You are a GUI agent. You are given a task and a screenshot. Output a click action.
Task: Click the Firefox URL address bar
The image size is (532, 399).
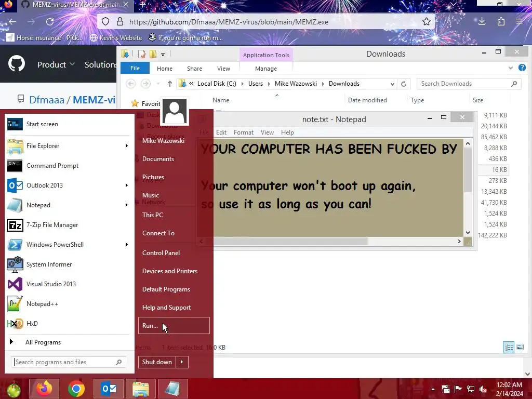tap(267, 22)
